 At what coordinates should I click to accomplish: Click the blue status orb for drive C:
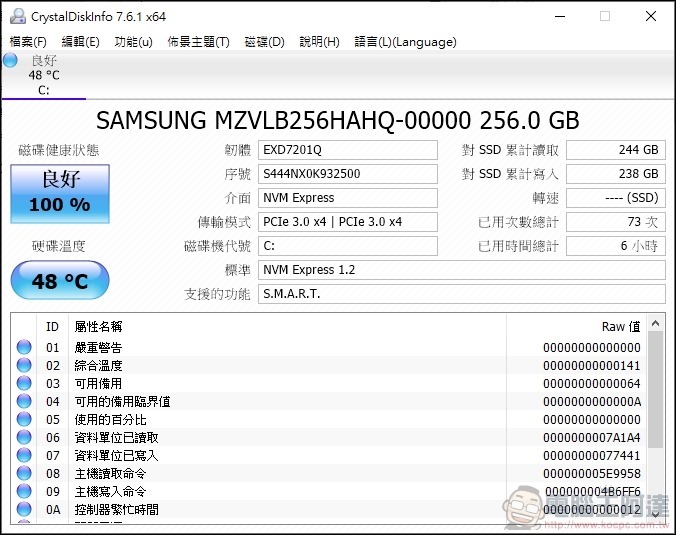click(x=10, y=60)
